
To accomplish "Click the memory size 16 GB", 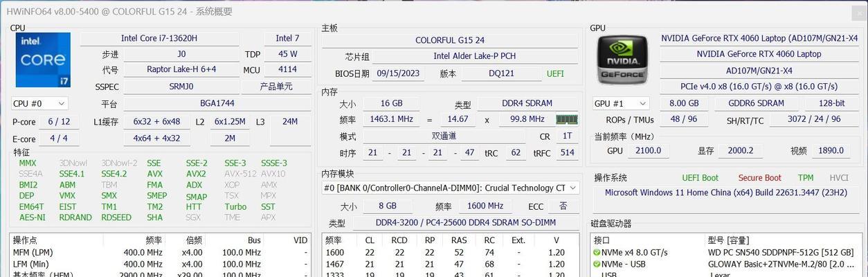I will coord(391,103).
